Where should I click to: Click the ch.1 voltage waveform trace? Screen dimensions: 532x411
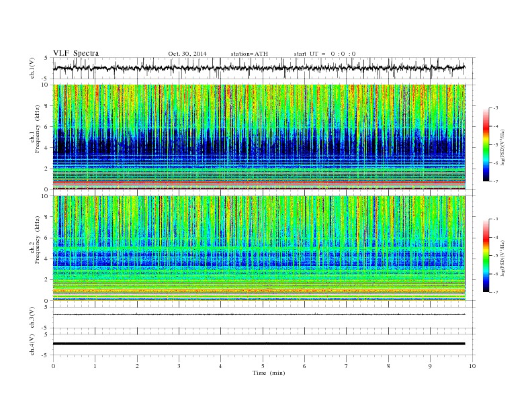259,68
